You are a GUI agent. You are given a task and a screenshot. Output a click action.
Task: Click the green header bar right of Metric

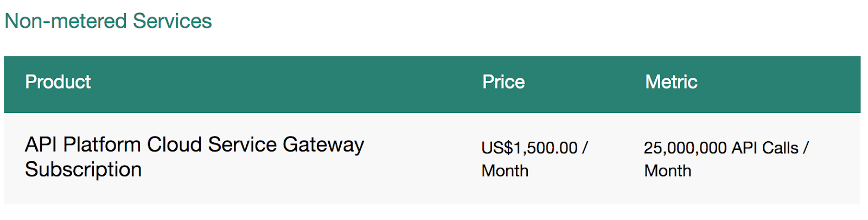click(778, 84)
